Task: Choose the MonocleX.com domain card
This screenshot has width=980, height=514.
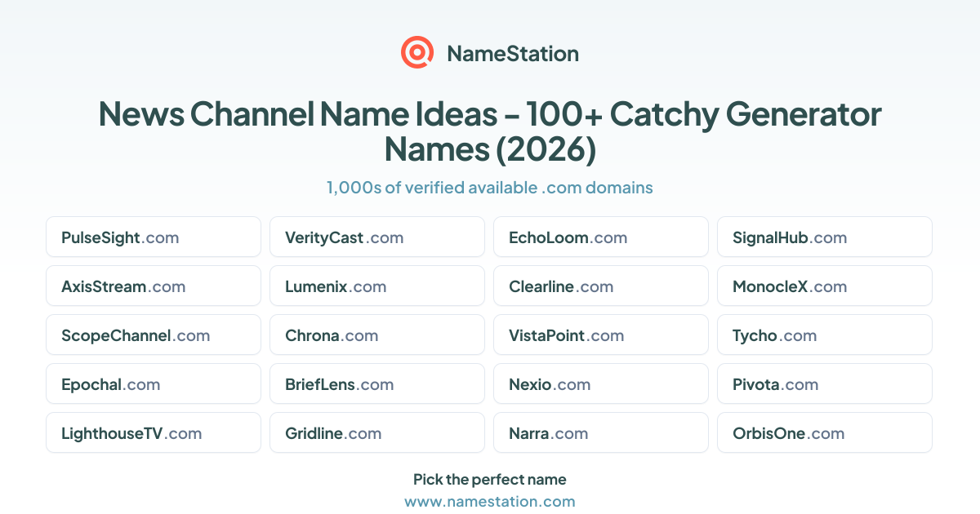Action: click(x=825, y=286)
